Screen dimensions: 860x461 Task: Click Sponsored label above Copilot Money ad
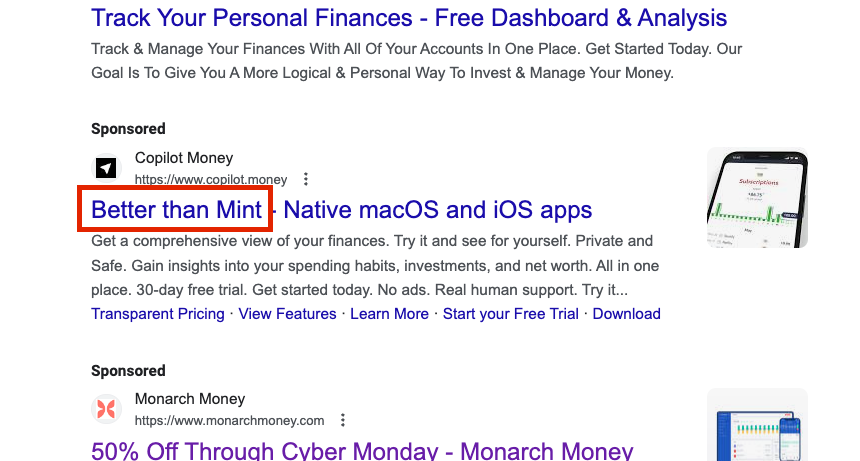tap(128, 129)
